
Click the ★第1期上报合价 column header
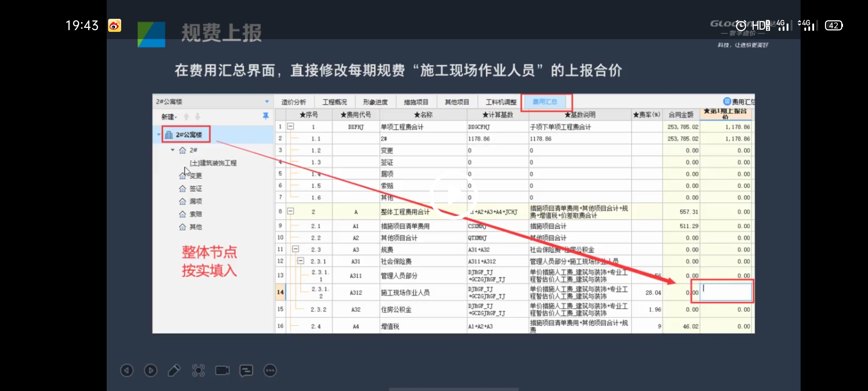point(726,114)
